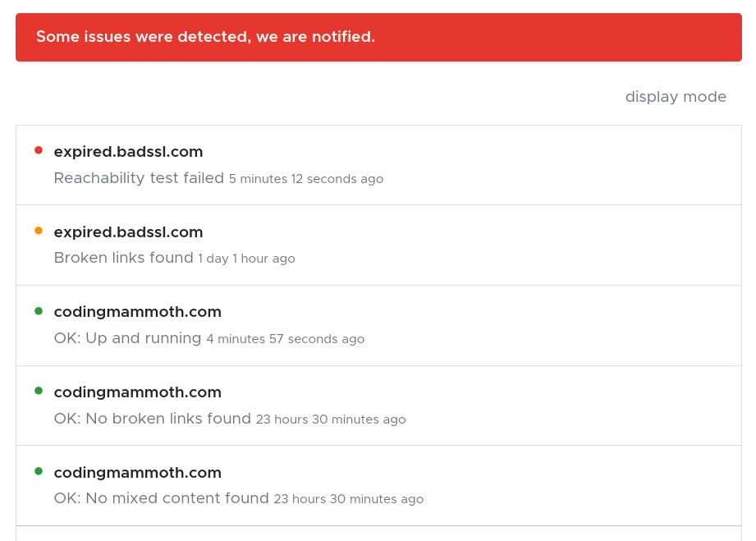Open the display mode option

pos(676,97)
